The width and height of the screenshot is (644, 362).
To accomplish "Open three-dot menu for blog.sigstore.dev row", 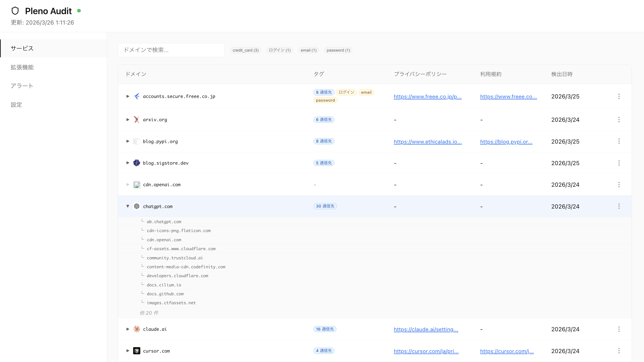I will pyautogui.click(x=619, y=163).
